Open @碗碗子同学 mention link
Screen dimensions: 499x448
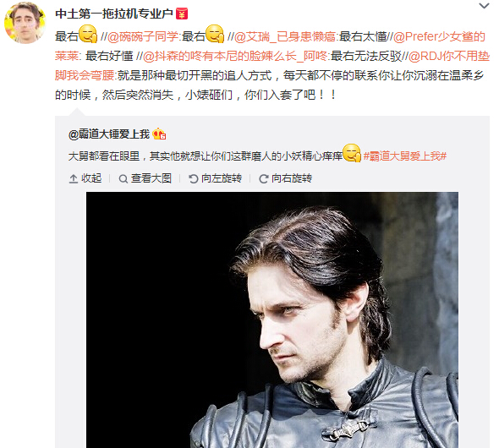pyautogui.click(x=143, y=37)
